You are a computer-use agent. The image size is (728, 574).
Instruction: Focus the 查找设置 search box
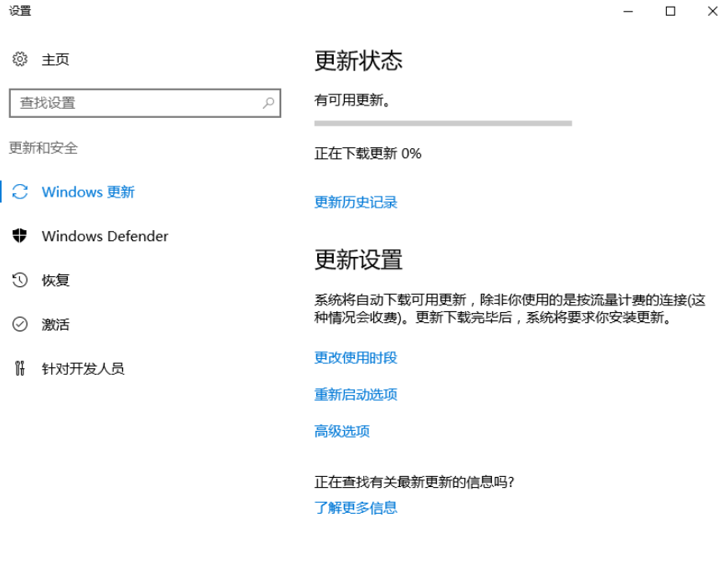pyautogui.click(x=145, y=103)
